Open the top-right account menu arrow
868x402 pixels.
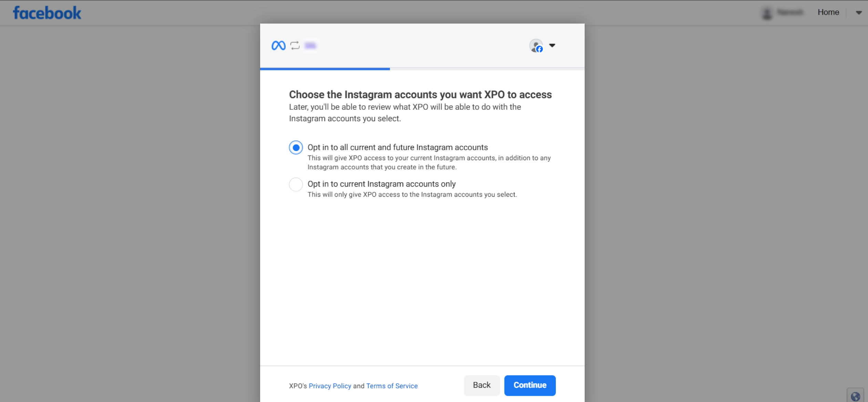[859, 12]
